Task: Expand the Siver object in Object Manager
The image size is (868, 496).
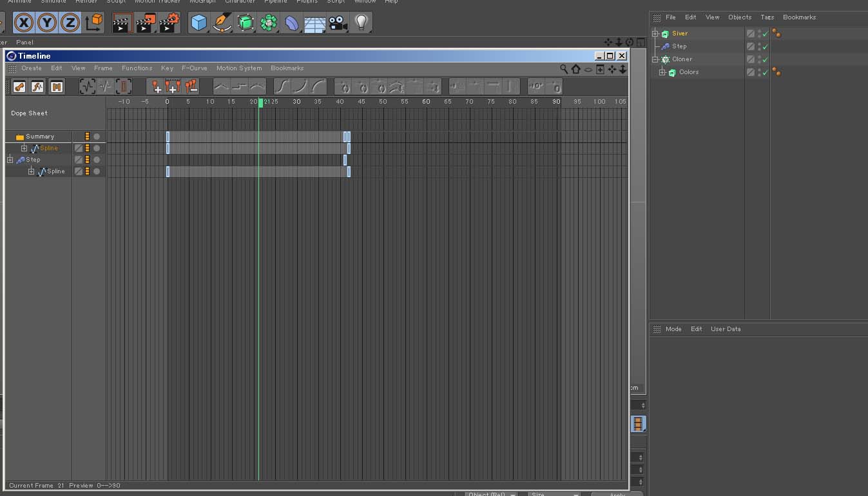Action: coord(655,33)
